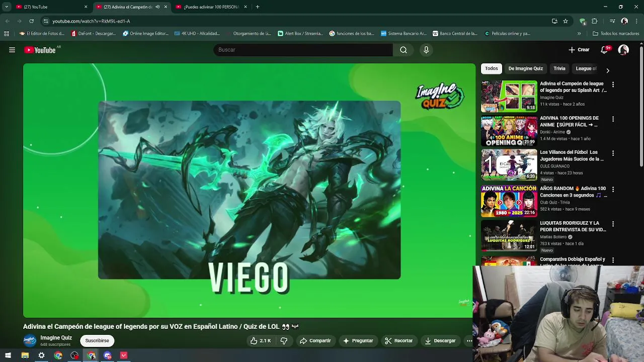Open options for AÑOS RANDOM video
644x362 pixels.
(x=613, y=190)
